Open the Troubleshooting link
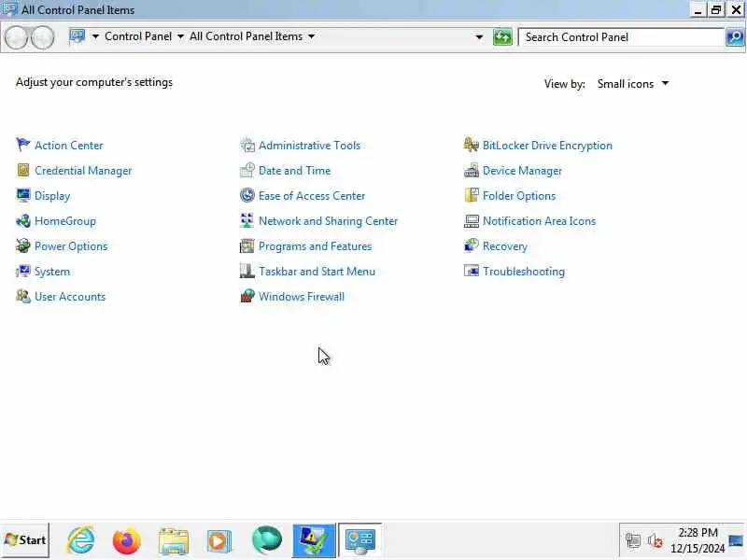747x560 pixels. point(524,272)
